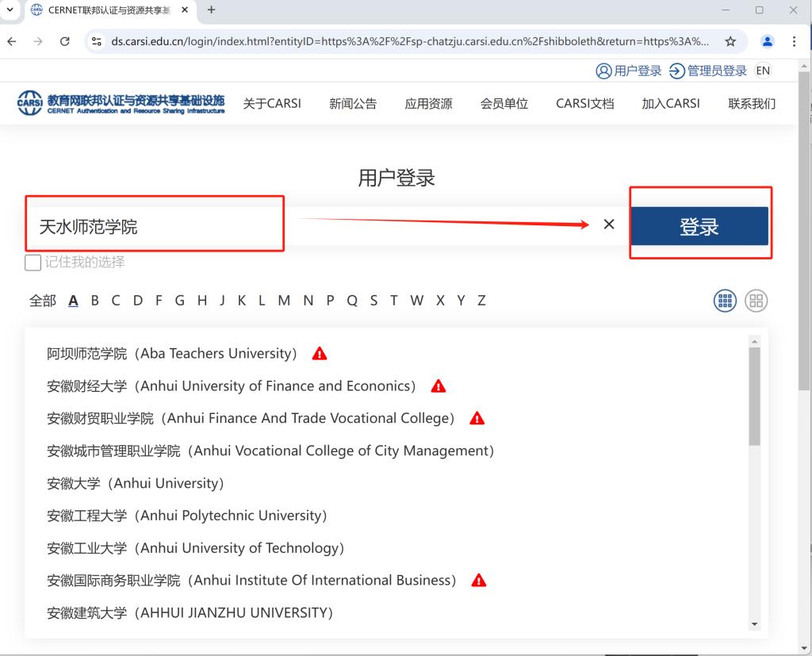Switch to large tile view
The image size is (812, 656).
coord(756,301)
